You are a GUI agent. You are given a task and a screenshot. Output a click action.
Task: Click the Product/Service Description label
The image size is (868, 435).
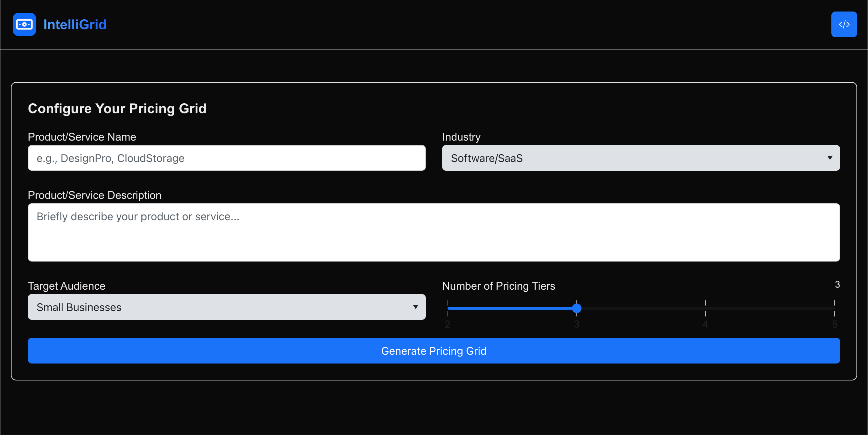coord(95,195)
